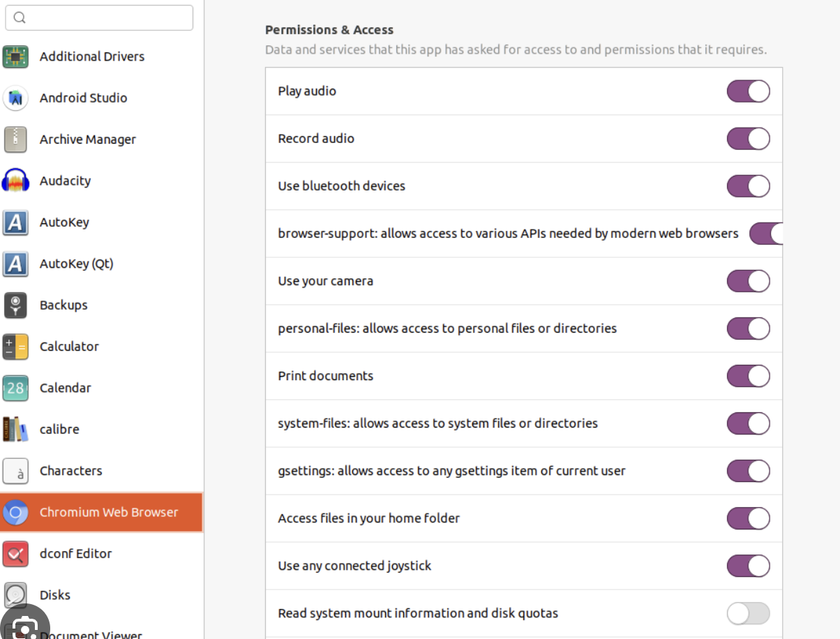Click the search magnifier icon
The width and height of the screenshot is (840, 639).
click(20, 17)
